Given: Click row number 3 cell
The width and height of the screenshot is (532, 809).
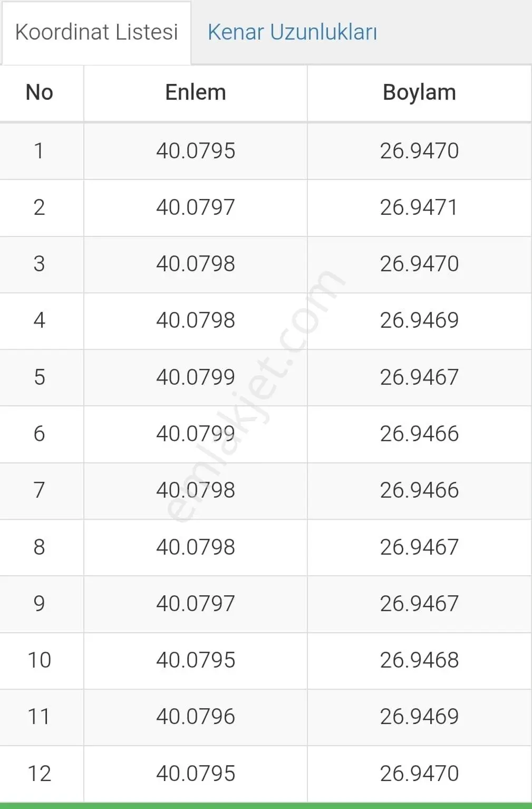Looking at the screenshot, I should 40,264.
